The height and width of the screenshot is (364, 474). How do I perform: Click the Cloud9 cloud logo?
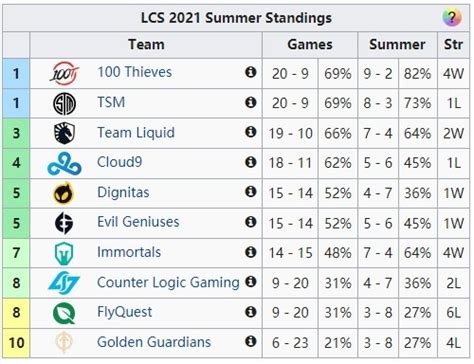coord(64,163)
